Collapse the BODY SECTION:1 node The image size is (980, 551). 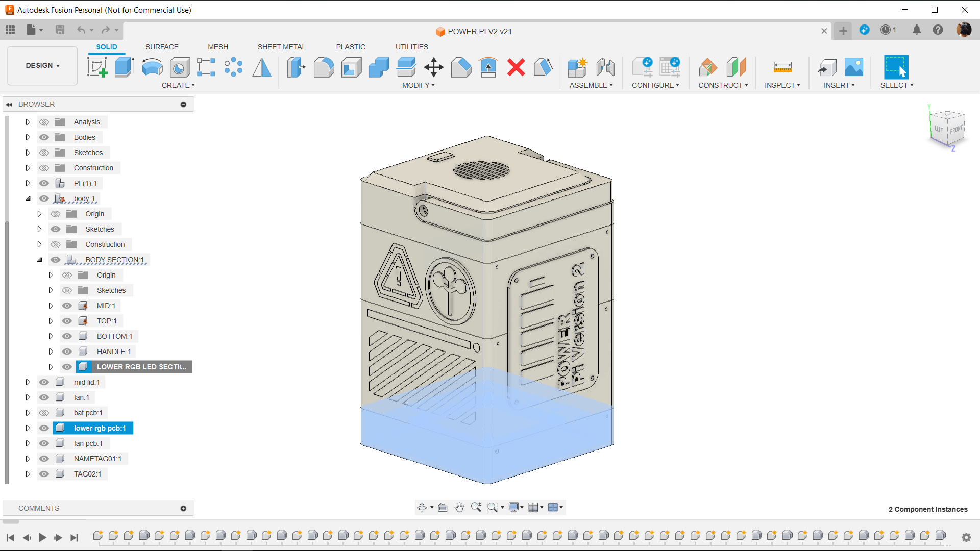coord(39,260)
